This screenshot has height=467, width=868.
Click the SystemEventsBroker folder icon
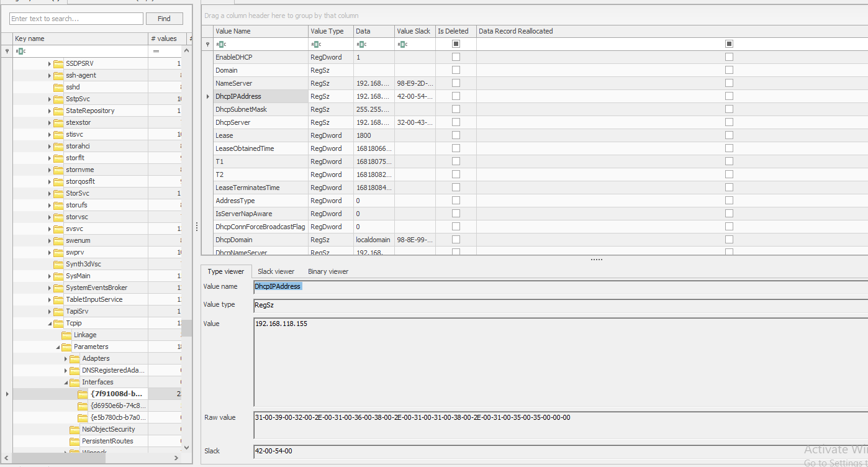coord(58,288)
